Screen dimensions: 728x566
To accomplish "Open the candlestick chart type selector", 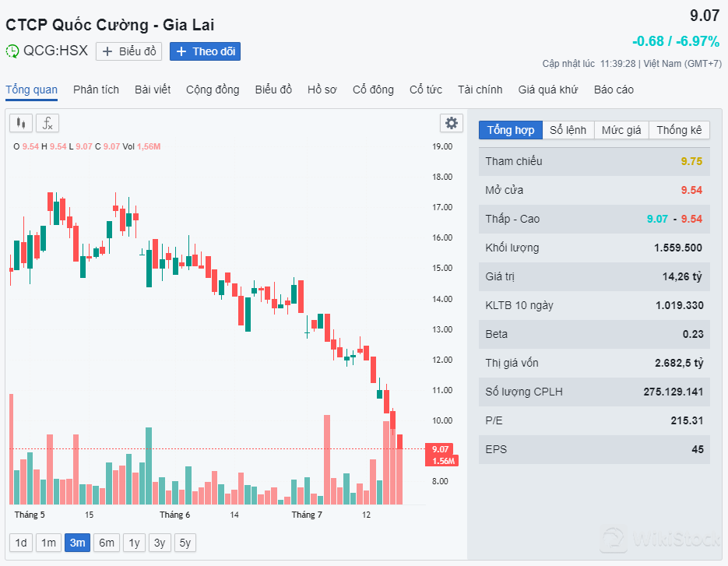I will 21,123.
